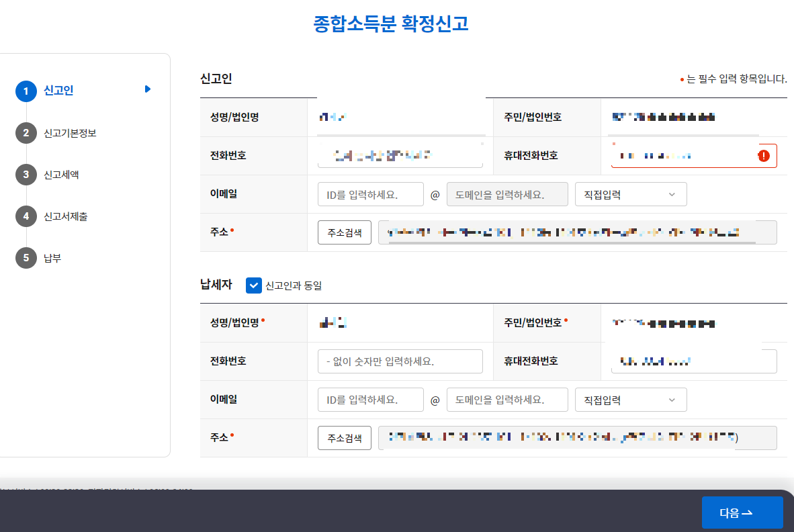Viewport: 794px width, 532px height.
Task: Click 신고인 전화번호 input field
Action: coord(400,155)
